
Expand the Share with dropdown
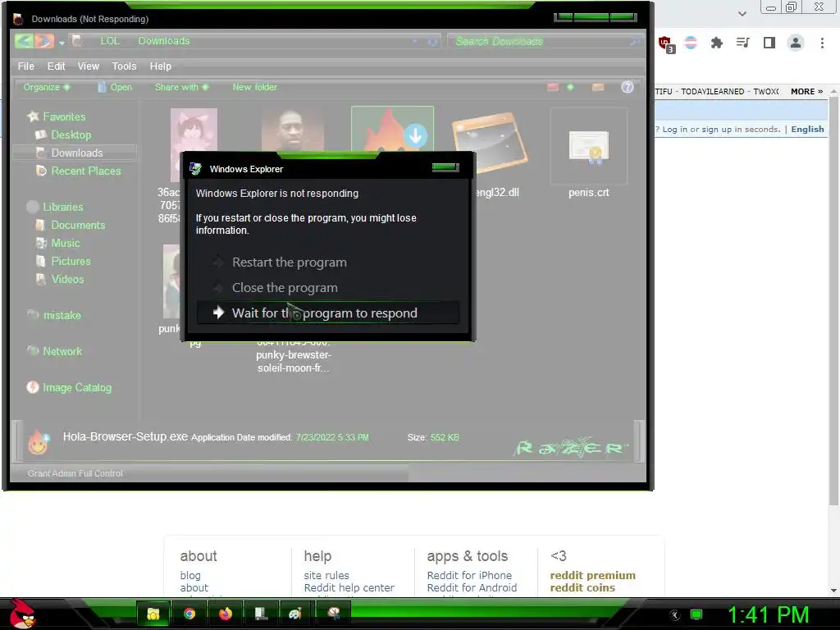point(181,87)
